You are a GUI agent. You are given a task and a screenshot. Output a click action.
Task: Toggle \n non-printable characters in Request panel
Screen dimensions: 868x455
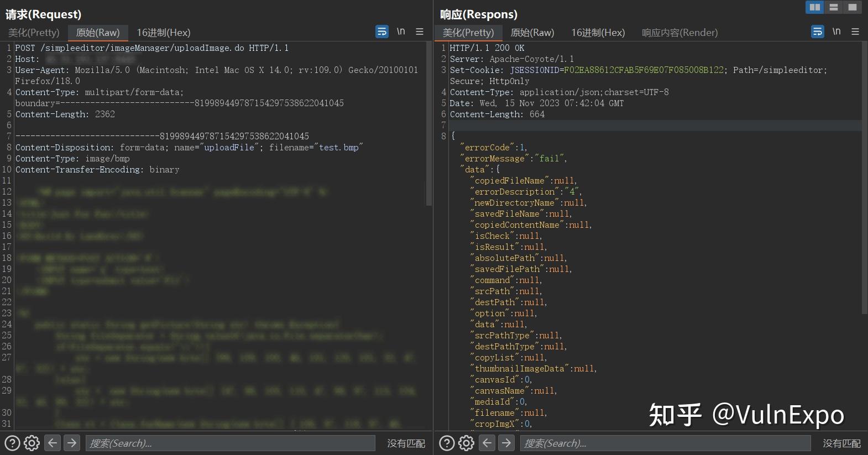click(x=401, y=32)
